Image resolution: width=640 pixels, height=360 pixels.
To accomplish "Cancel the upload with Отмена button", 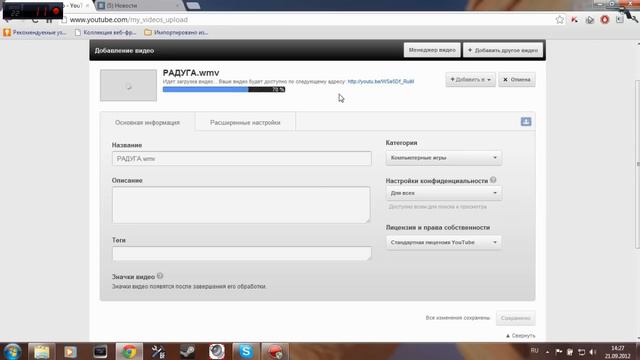I will pos(517,80).
